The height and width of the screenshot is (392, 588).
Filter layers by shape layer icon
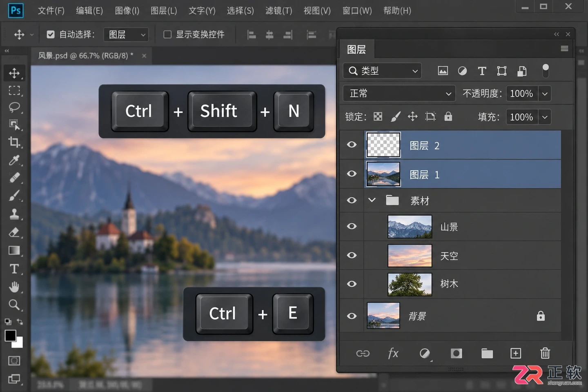501,71
